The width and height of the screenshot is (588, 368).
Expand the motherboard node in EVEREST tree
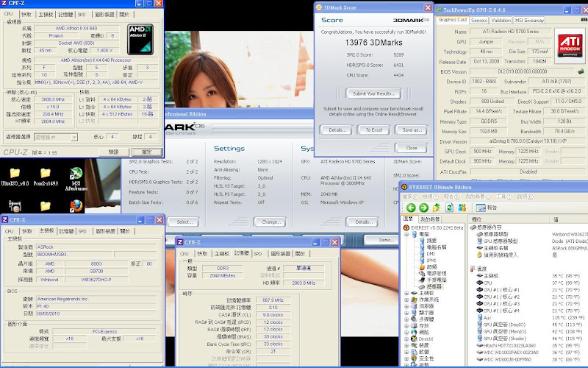pos(406,293)
